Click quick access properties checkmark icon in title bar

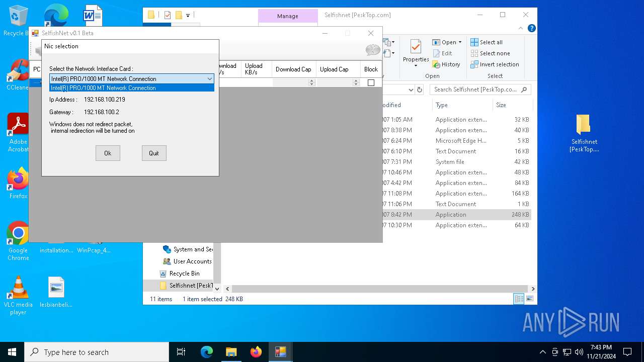[168, 15]
